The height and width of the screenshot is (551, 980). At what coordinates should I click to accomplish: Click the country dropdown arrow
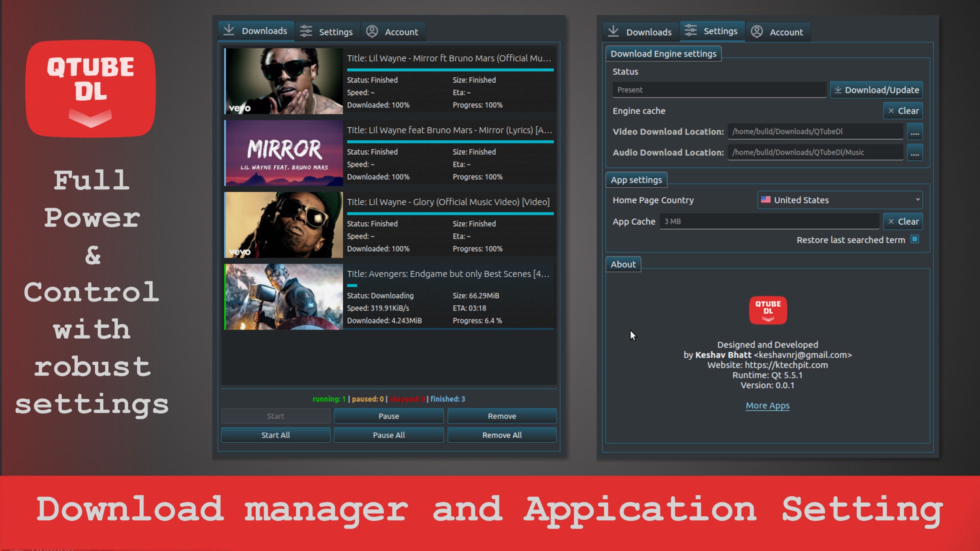917,200
